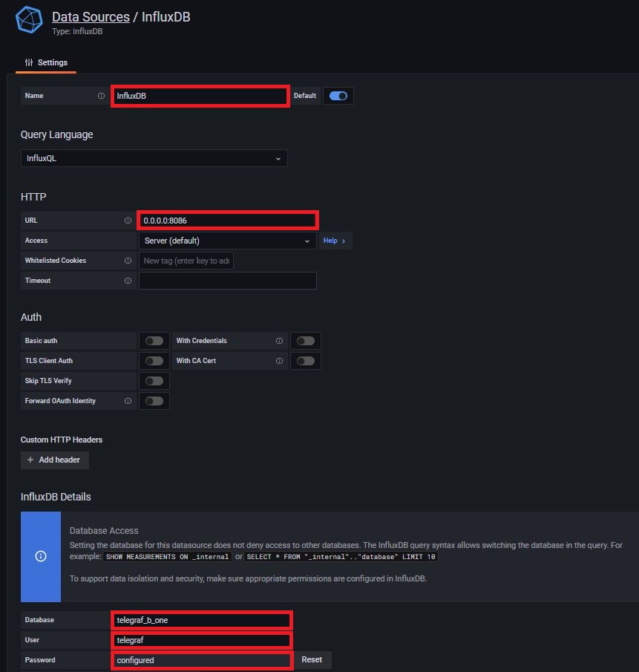Screen dimensions: 639x672
Task: Open the InfluxQL query language dropdown
Action: (x=154, y=158)
